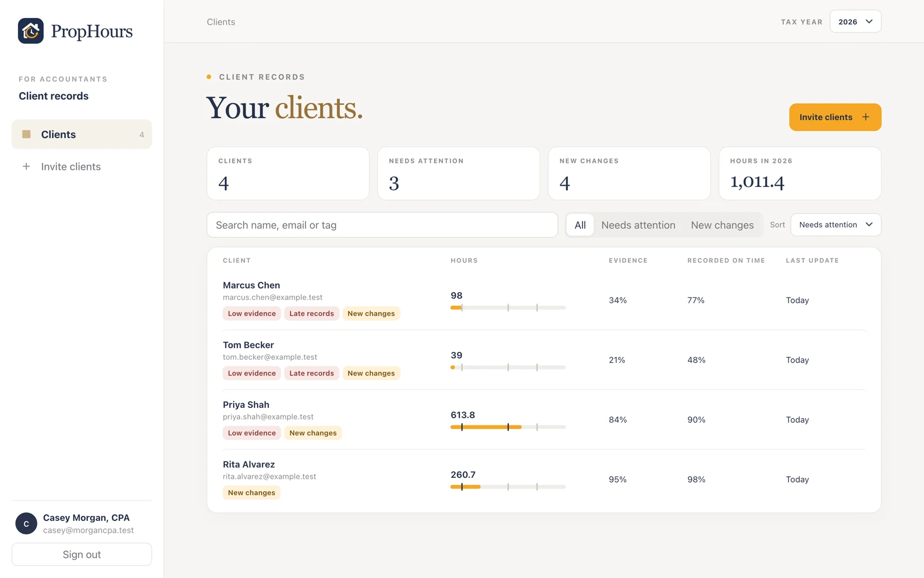Click Rita Alvarez's New changes tag

pos(251,492)
